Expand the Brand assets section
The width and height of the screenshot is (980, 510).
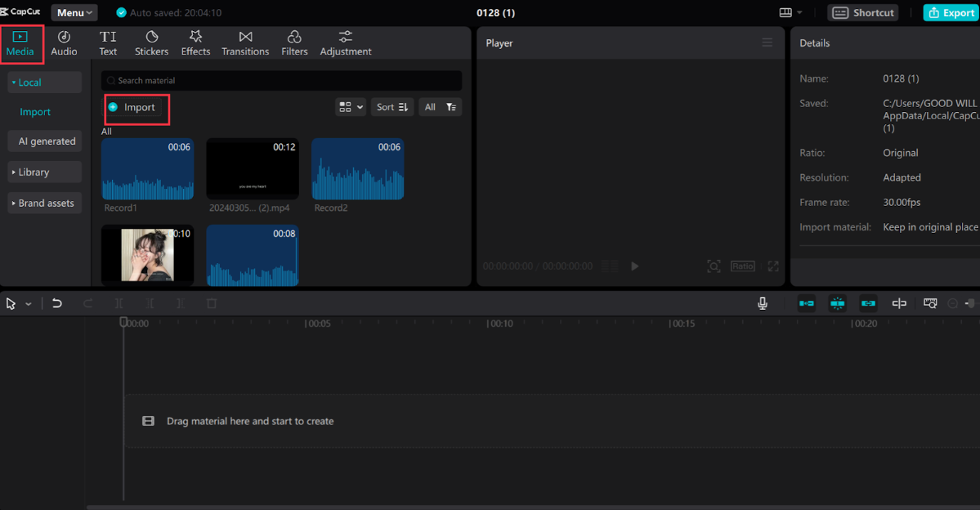tap(44, 204)
